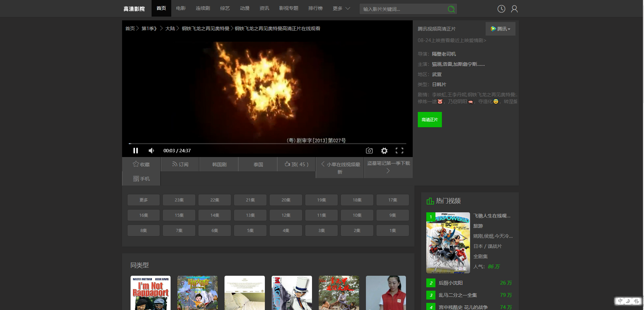Expand episode list with 更多 button

(143, 200)
